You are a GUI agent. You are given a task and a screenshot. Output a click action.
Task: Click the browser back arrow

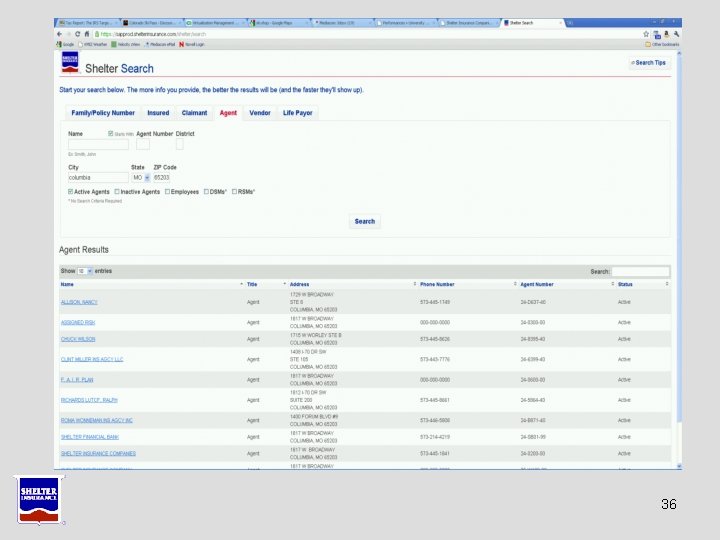59,34
